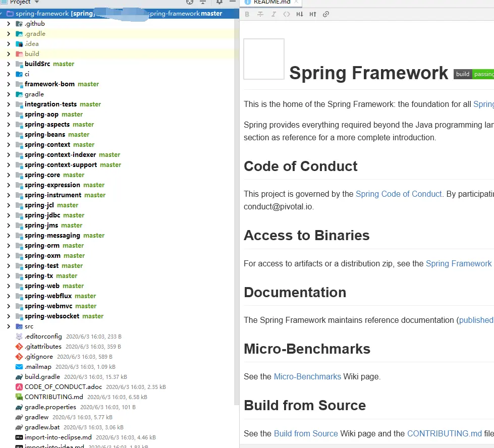
Task: Select the spring-beans module
Action: tap(45, 135)
